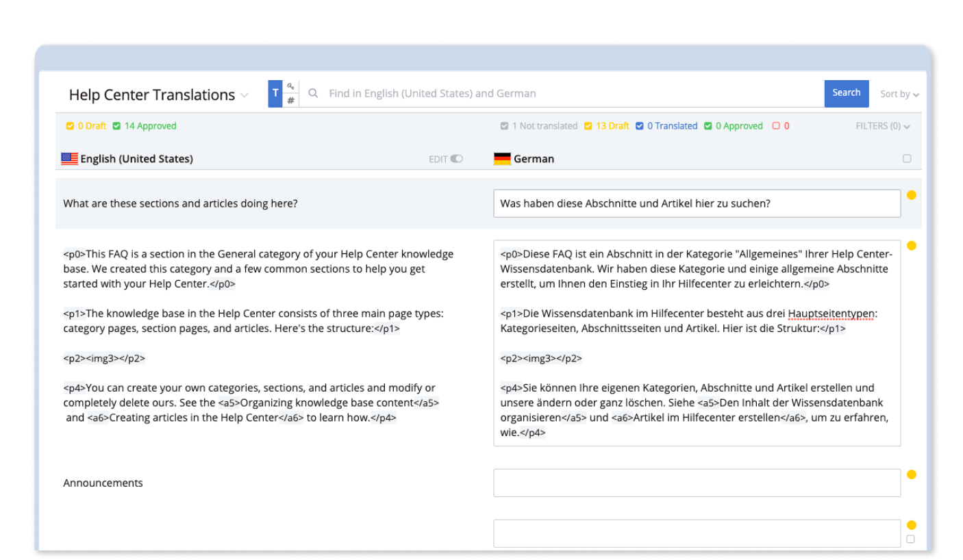The image size is (963, 560).
Task: Expand the FILTERS (0) panel
Action: pos(883,126)
